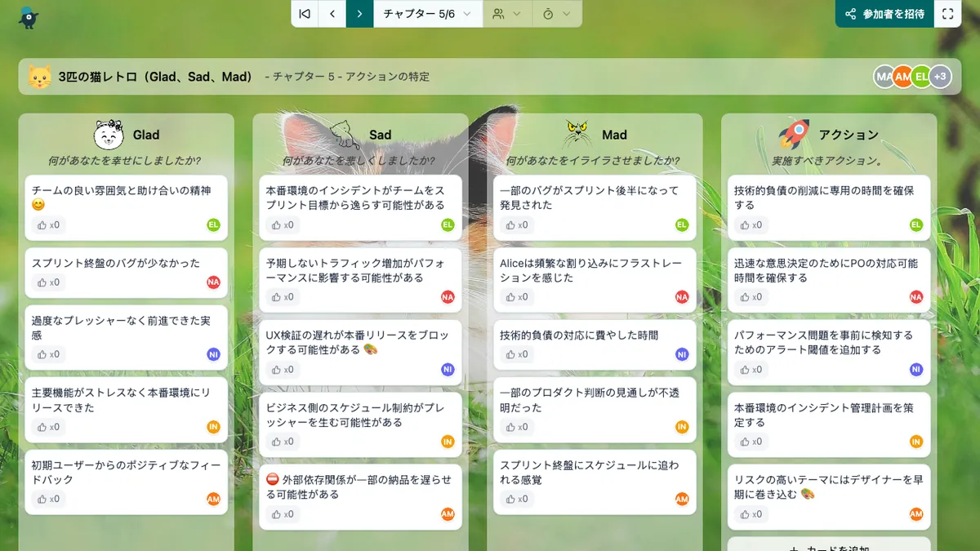Enter fullscreen mode icon
Viewport: 980px width, 551px height.
[947, 14]
